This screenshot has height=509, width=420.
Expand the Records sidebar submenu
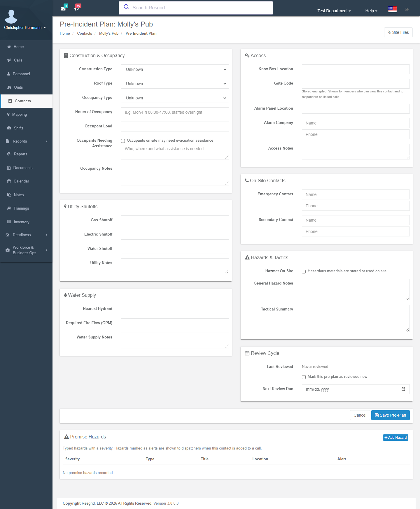[26, 141]
